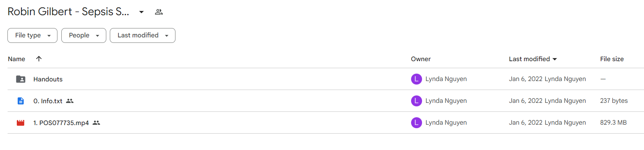
Task: Click the blue document icon for Info.txt
Action: [x=21, y=101]
